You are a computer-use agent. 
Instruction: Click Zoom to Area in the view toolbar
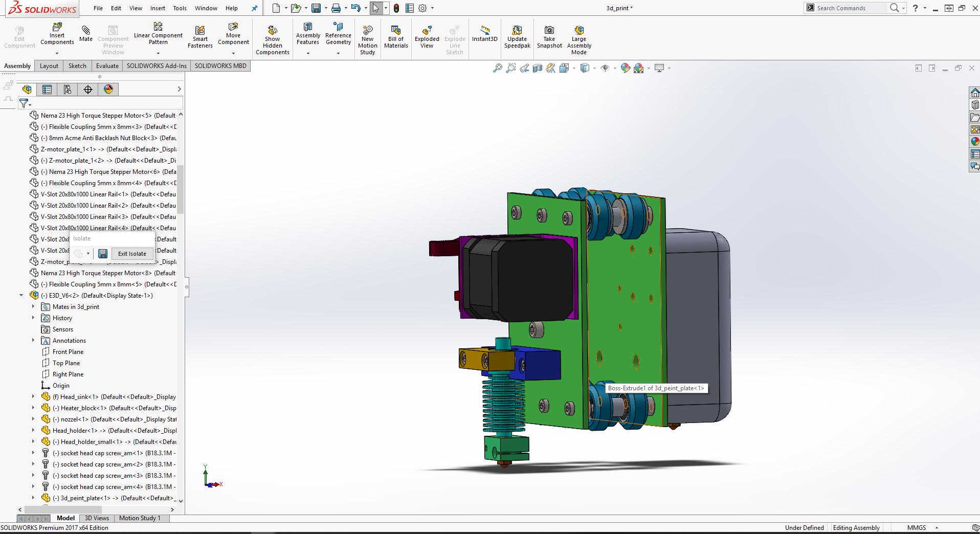tap(510, 68)
